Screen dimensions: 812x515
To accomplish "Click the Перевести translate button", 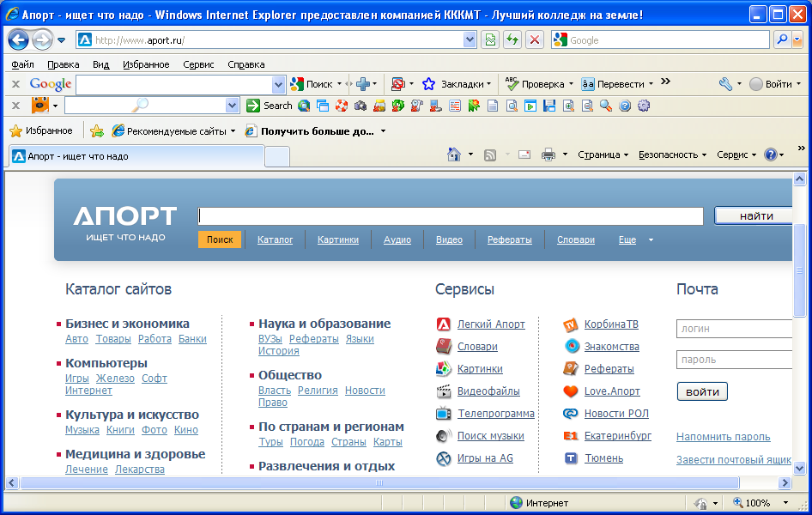I will coord(617,84).
